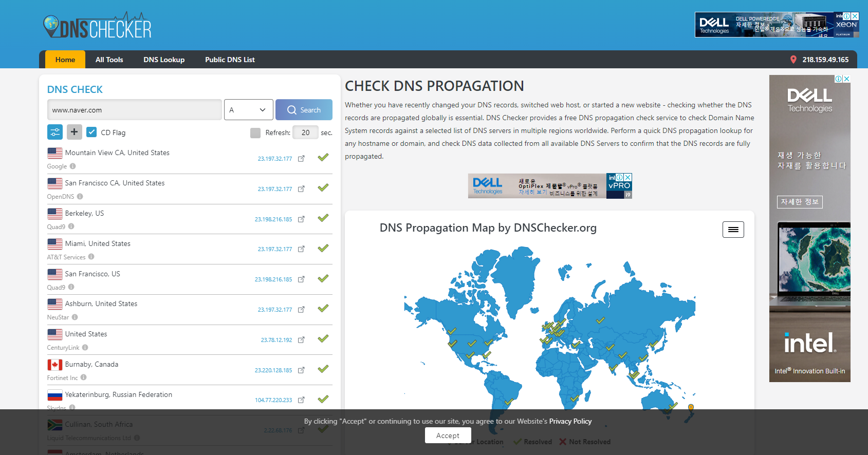Click the resolved checkmark for Burnaby, Canada
Viewport: 868px width, 455px height.
pos(323,369)
